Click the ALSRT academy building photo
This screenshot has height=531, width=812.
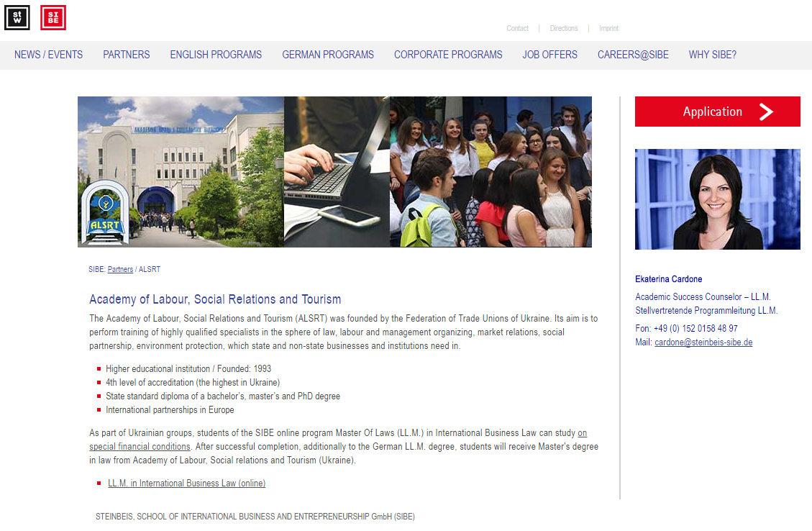(x=181, y=171)
